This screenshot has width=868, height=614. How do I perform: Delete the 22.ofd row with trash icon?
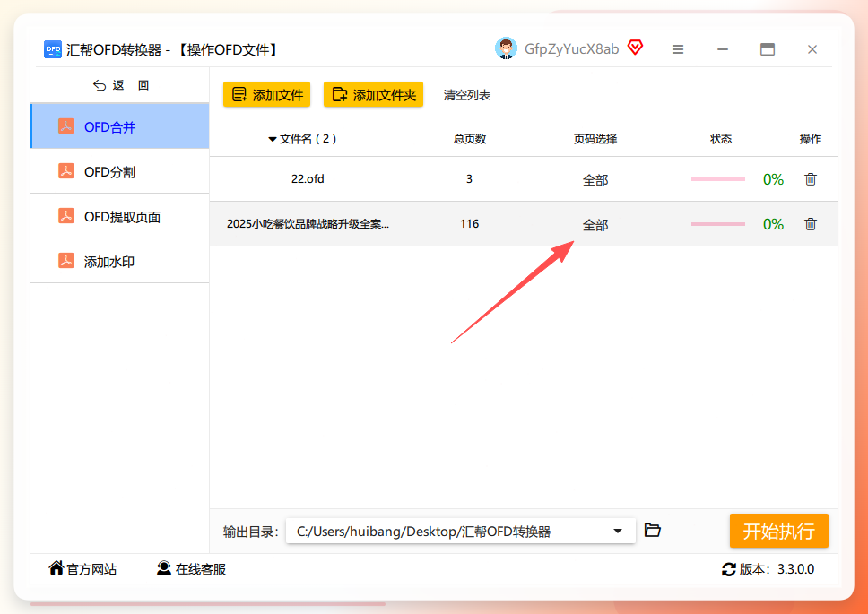[811, 179]
